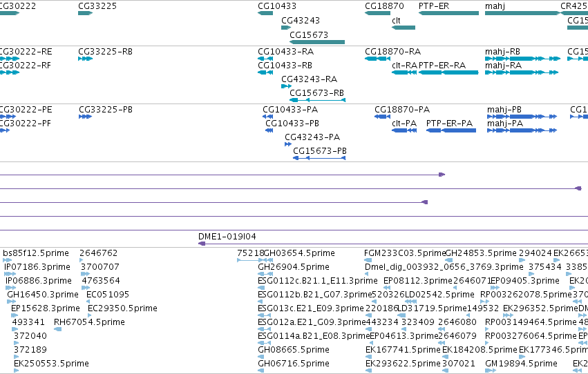Click the bs85f12.5prime EST label
The image size is (588, 374).
(36, 253)
